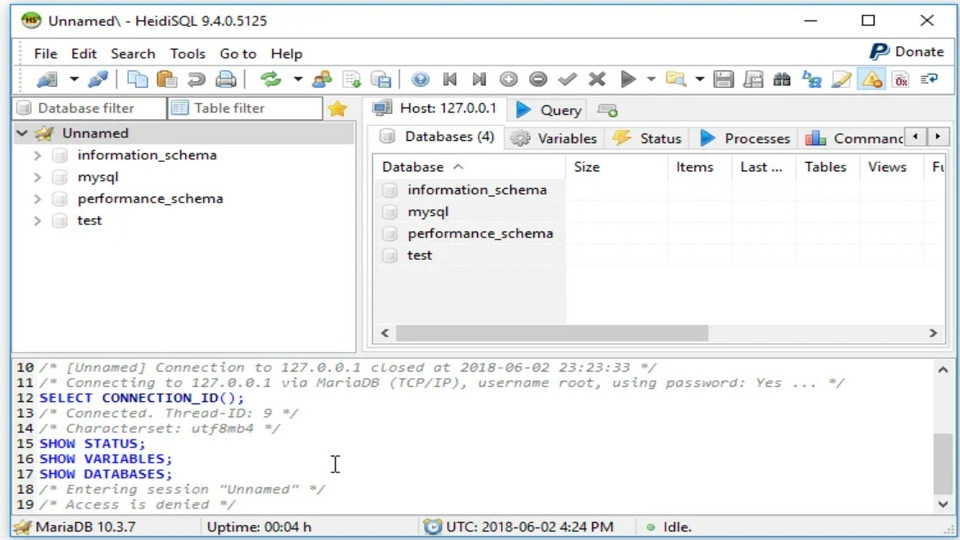Select the Variables tab
This screenshot has width=960, height=540.
pos(554,138)
